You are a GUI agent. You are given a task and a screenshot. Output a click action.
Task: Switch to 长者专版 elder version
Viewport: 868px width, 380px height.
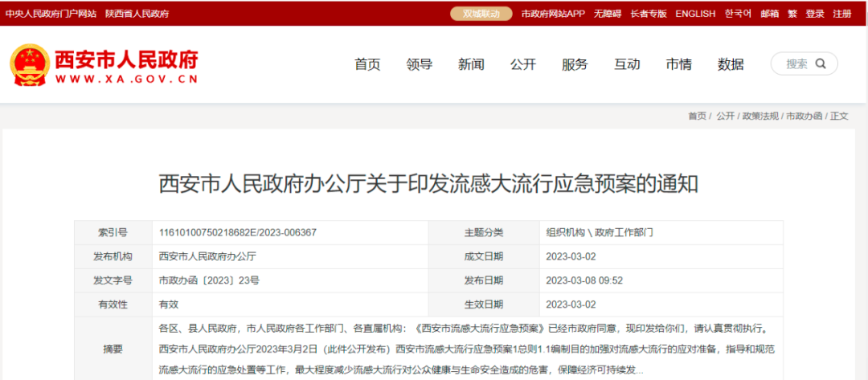649,14
